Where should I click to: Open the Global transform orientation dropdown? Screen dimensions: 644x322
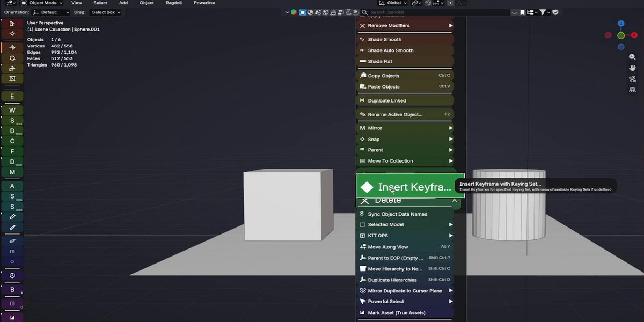(397, 3)
